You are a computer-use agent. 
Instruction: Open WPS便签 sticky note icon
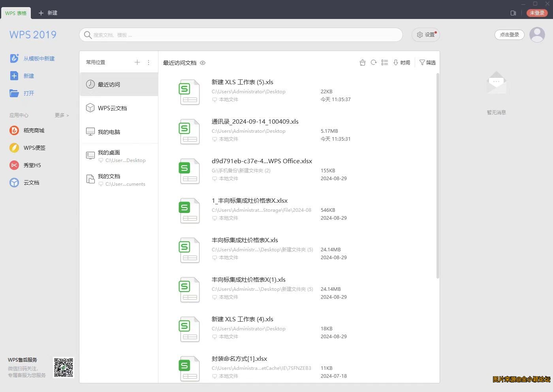[14, 148]
